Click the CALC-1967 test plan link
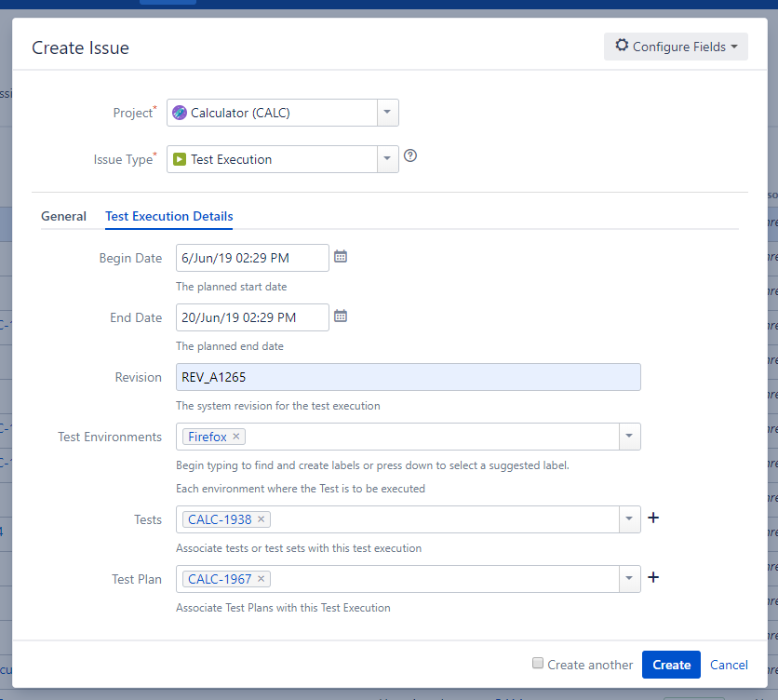Viewport: 778px width, 700px height. (x=220, y=579)
